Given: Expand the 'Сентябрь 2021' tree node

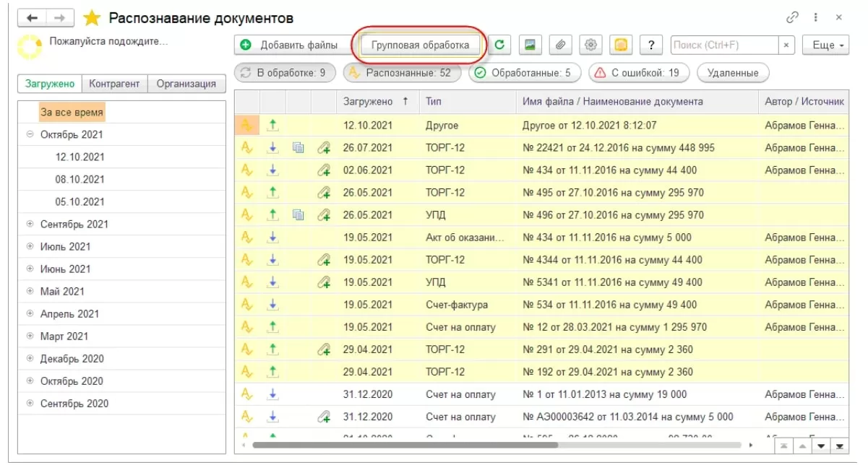Looking at the screenshot, I should [30, 224].
